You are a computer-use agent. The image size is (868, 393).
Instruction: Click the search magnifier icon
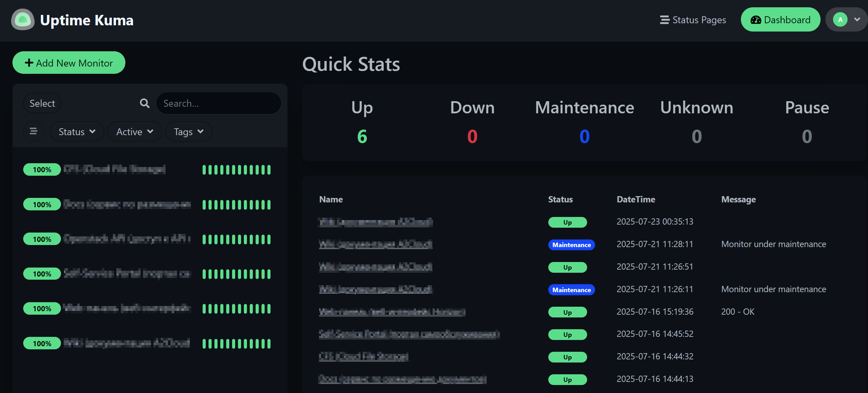click(144, 103)
